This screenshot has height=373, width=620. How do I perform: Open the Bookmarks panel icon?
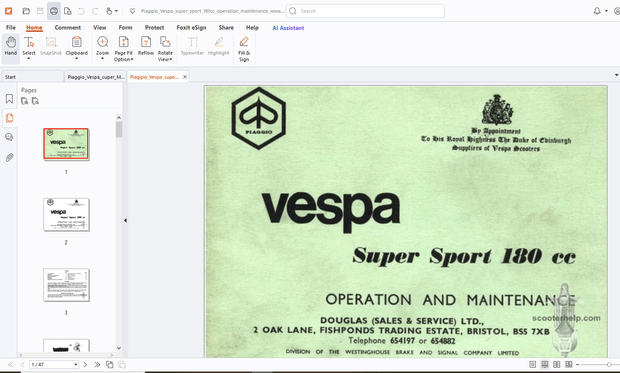[x=9, y=99]
